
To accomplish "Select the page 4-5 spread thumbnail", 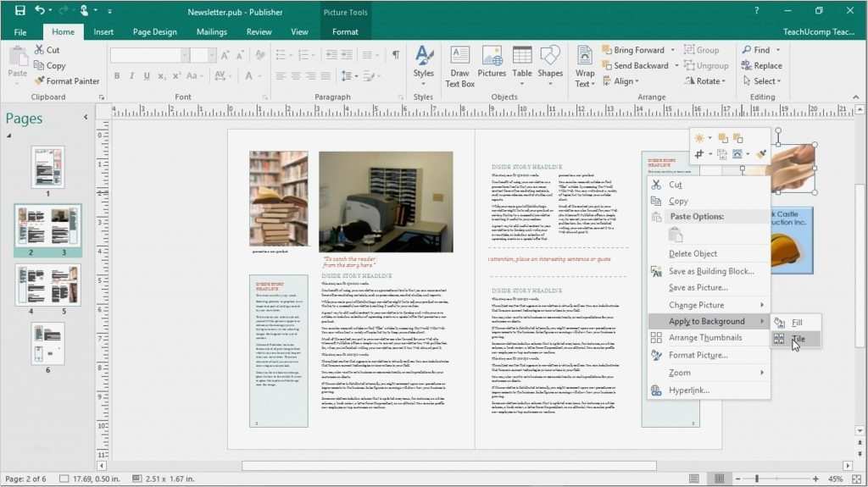I will [47, 285].
